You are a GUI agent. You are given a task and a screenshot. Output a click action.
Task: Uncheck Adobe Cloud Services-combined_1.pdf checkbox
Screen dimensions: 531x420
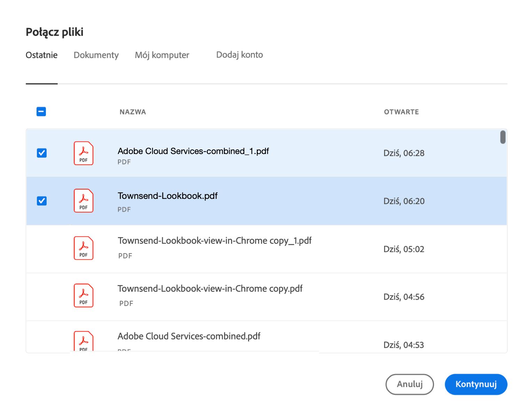tap(42, 153)
